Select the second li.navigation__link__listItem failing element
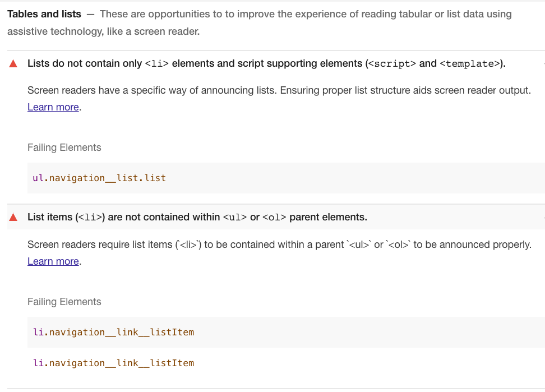545x392 pixels. pos(113,363)
